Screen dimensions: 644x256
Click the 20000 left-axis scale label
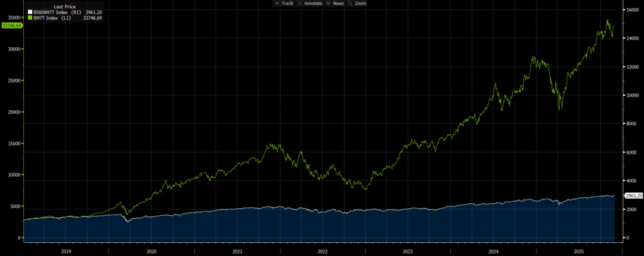pyautogui.click(x=12, y=112)
